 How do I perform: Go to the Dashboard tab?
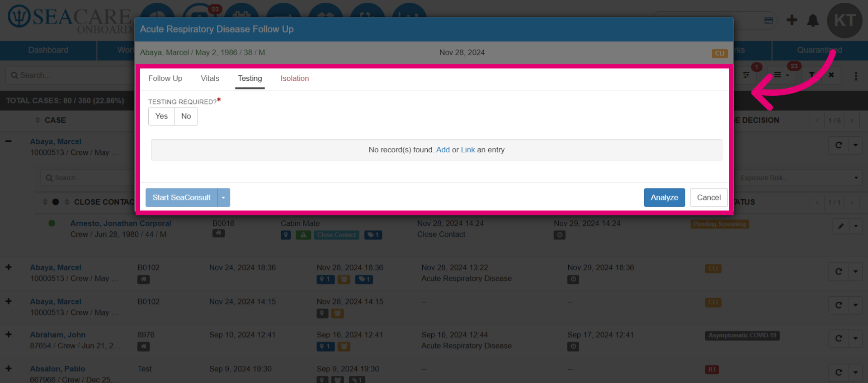[x=48, y=50]
